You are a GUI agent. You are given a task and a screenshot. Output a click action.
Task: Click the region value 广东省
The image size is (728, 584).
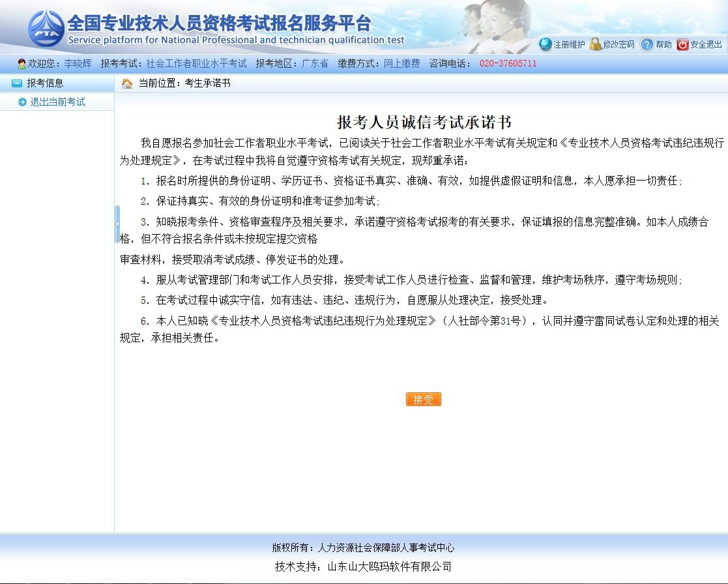315,64
